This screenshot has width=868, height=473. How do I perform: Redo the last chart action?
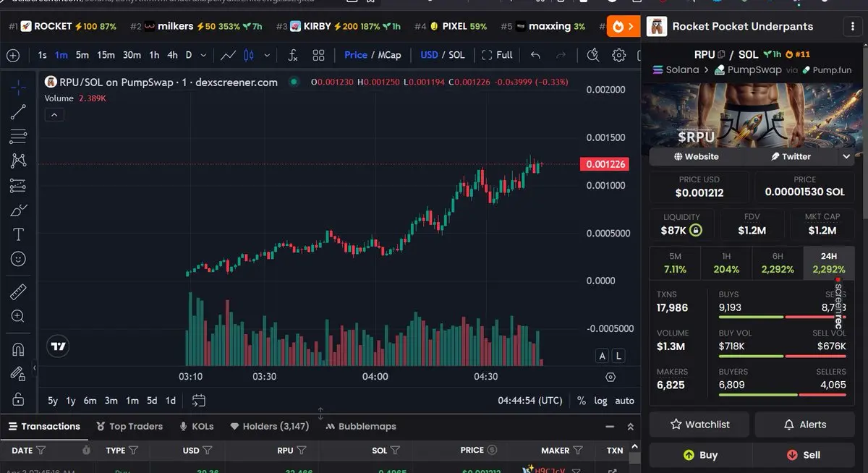click(561, 55)
